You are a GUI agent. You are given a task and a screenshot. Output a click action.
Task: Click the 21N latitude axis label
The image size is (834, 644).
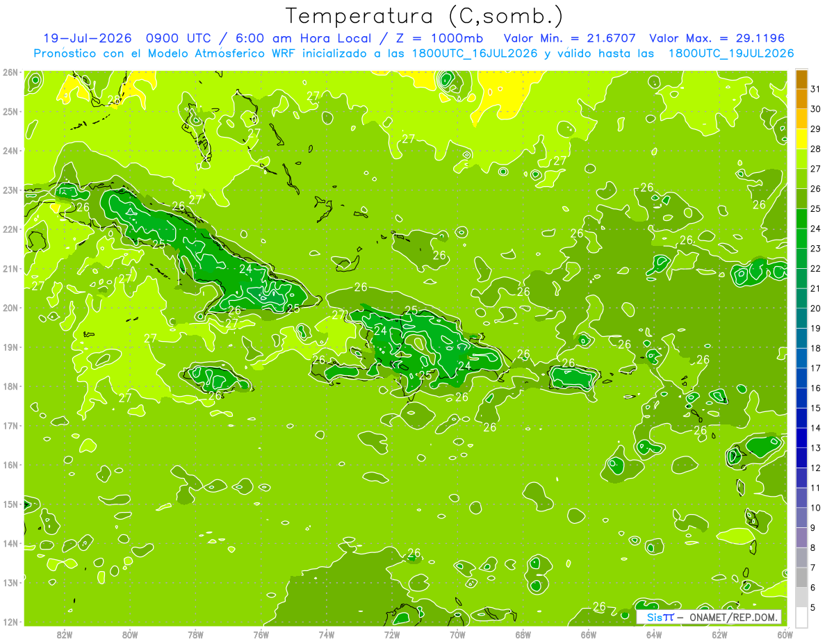(10, 268)
